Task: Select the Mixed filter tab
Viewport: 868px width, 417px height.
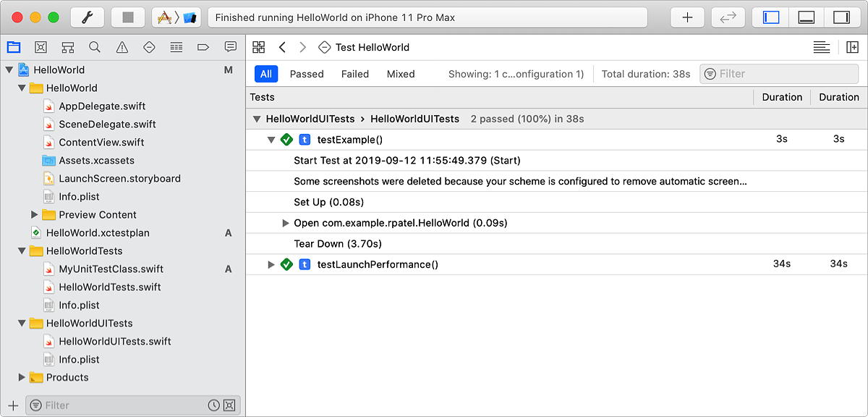Action: (x=401, y=74)
